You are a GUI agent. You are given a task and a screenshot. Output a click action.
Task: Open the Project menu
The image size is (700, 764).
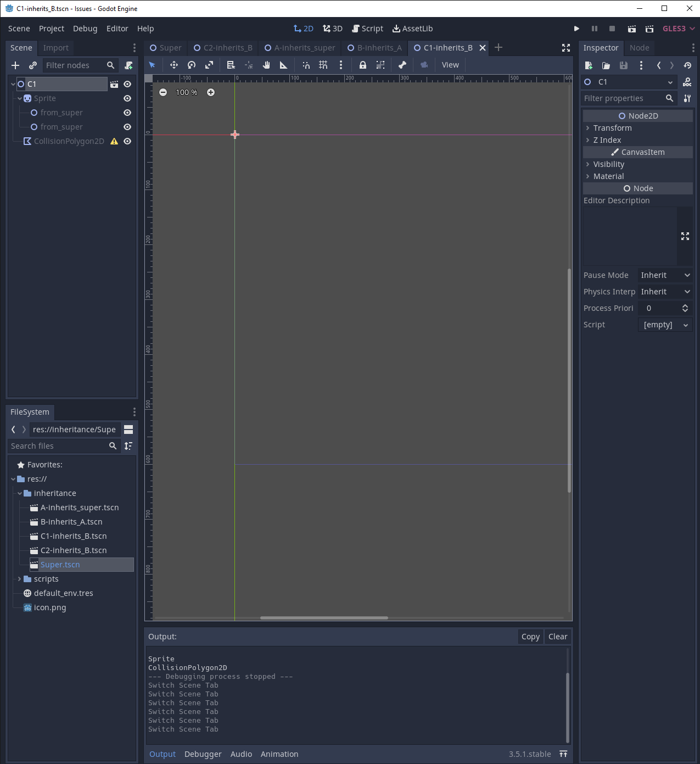(x=52, y=29)
